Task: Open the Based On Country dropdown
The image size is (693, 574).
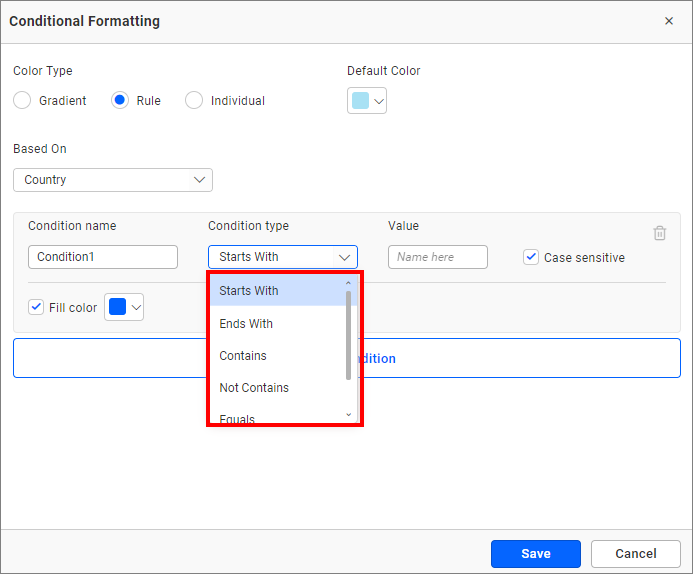Action: click(113, 180)
